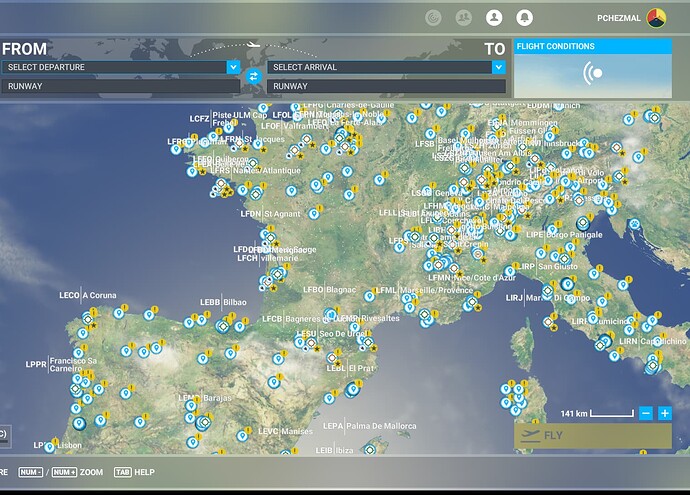The height and width of the screenshot is (495, 690).
Task: Click the departure Runway field
Action: [120, 87]
